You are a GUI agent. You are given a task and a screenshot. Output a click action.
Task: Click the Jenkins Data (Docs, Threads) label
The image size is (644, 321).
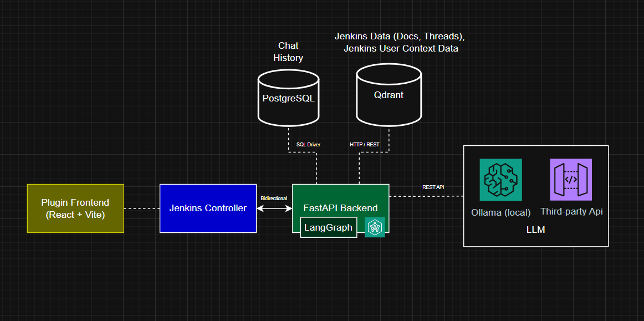(400, 42)
